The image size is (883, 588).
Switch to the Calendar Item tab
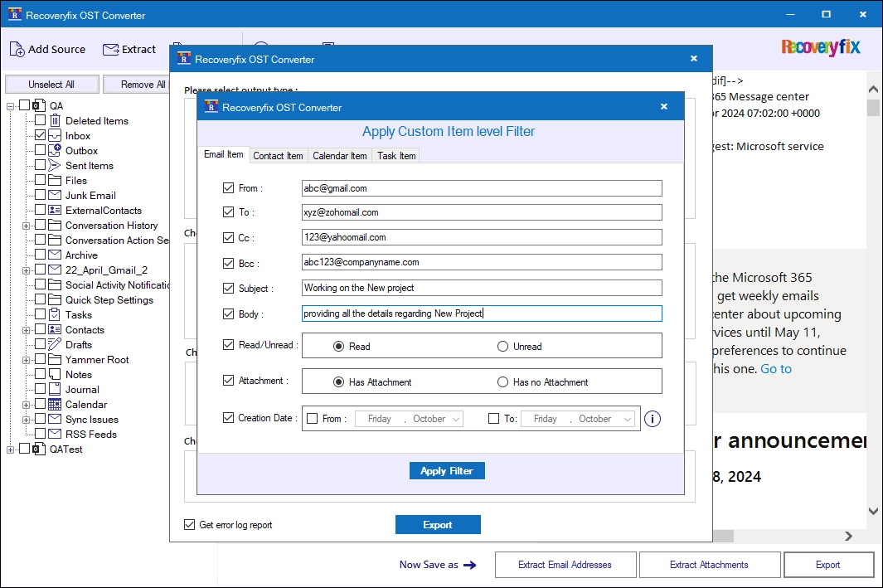340,156
